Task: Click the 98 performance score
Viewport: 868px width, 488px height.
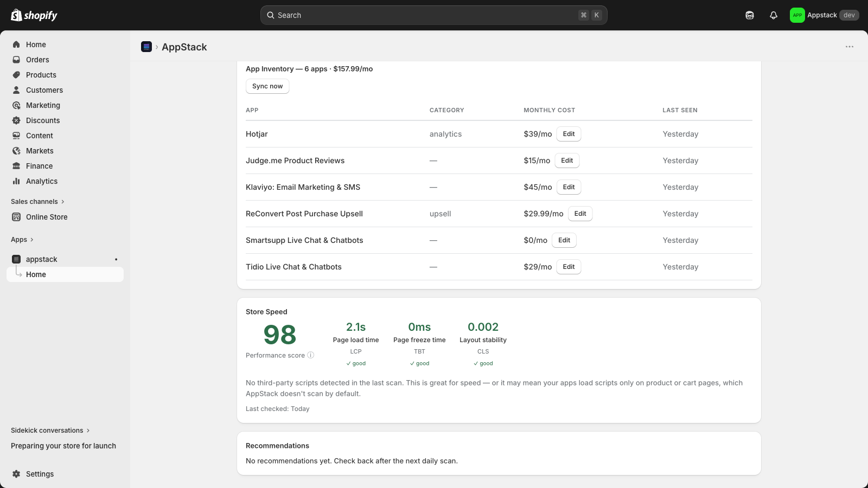Action: tap(280, 335)
